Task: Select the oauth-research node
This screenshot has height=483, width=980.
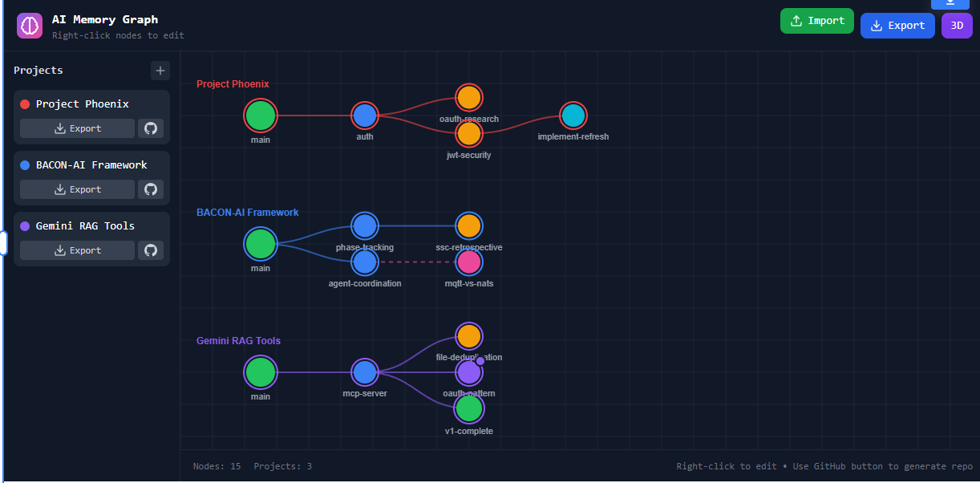Action: pos(469,98)
